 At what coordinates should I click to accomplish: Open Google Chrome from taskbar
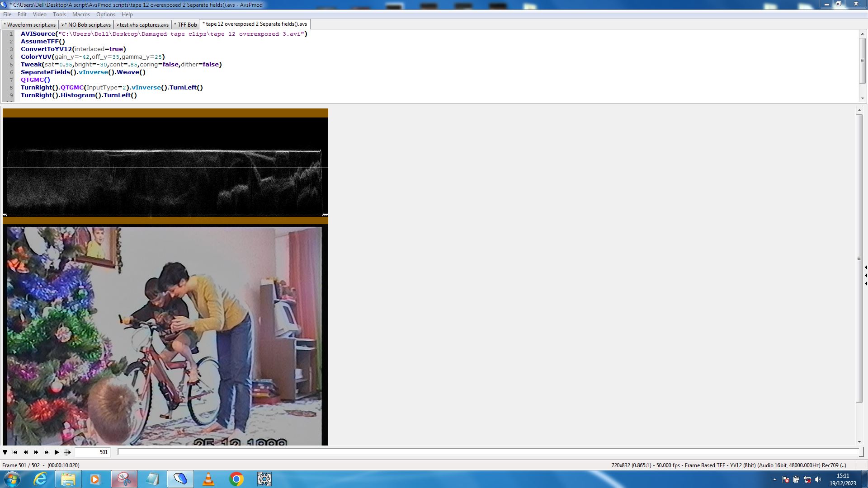coord(236,479)
